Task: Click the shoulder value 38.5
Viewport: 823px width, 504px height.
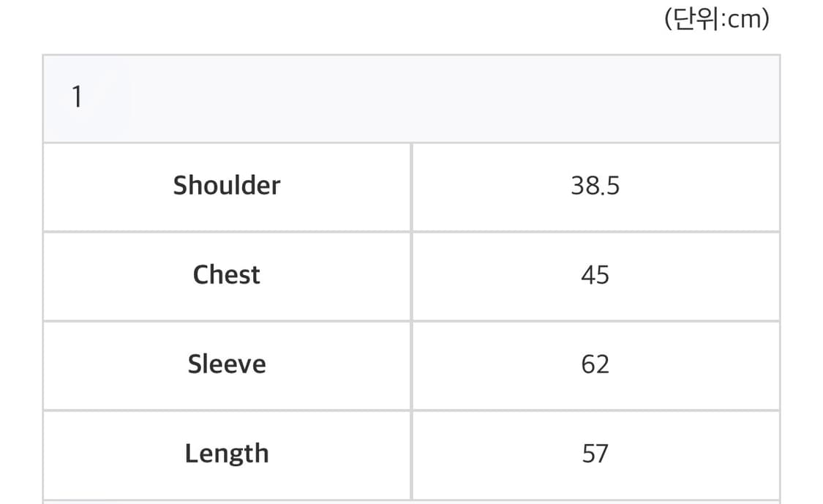Action: (595, 186)
